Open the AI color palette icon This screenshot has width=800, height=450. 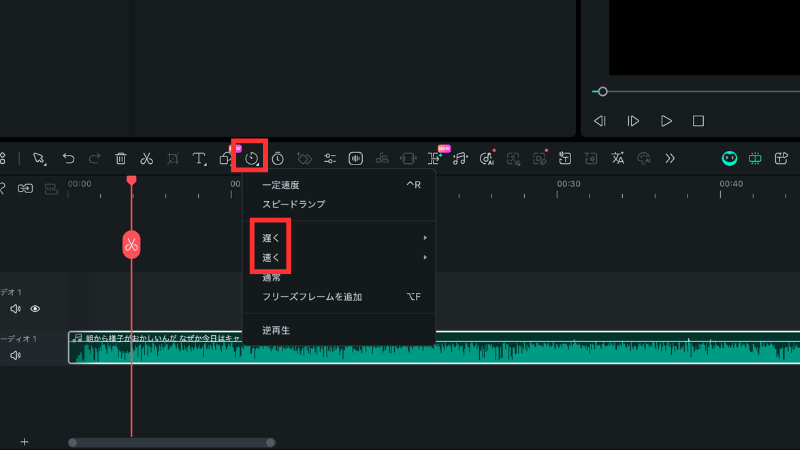(x=644, y=159)
